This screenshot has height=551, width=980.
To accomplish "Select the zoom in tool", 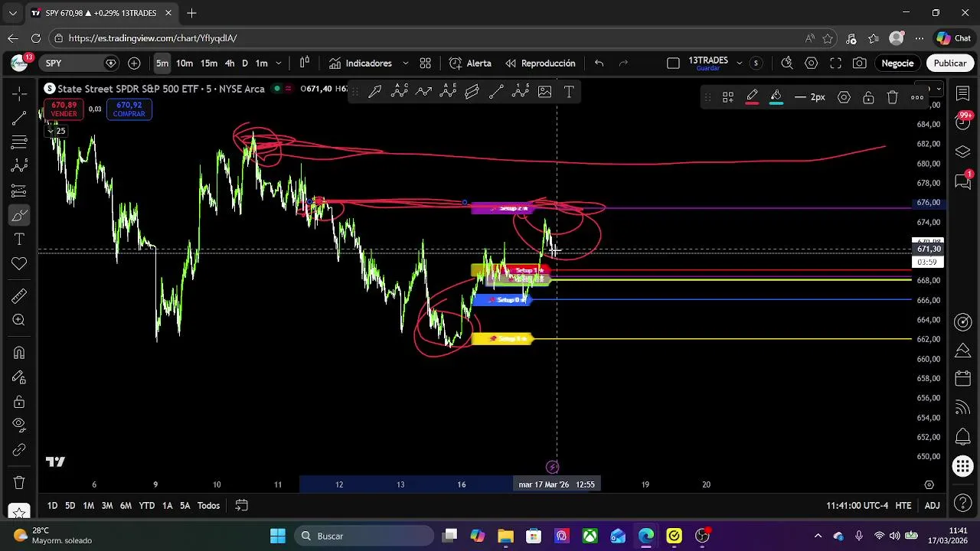I will (19, 321).
